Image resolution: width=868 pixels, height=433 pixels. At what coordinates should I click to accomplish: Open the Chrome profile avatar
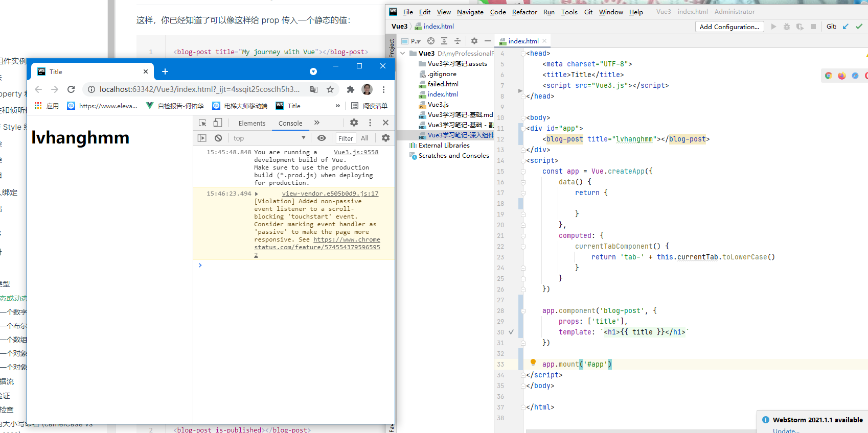(367, 89)
